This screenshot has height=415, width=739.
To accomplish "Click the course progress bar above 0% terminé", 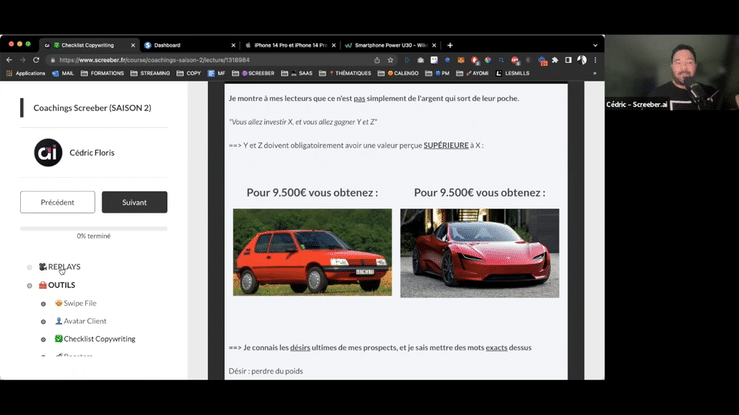I will [94, 228].
